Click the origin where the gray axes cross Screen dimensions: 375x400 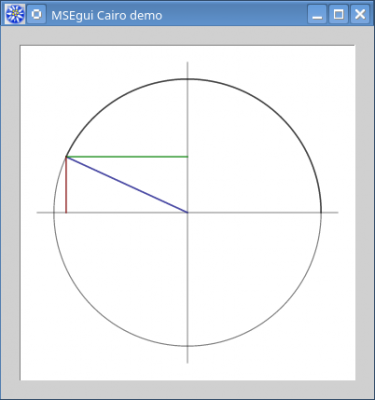[x=187, y=212]
